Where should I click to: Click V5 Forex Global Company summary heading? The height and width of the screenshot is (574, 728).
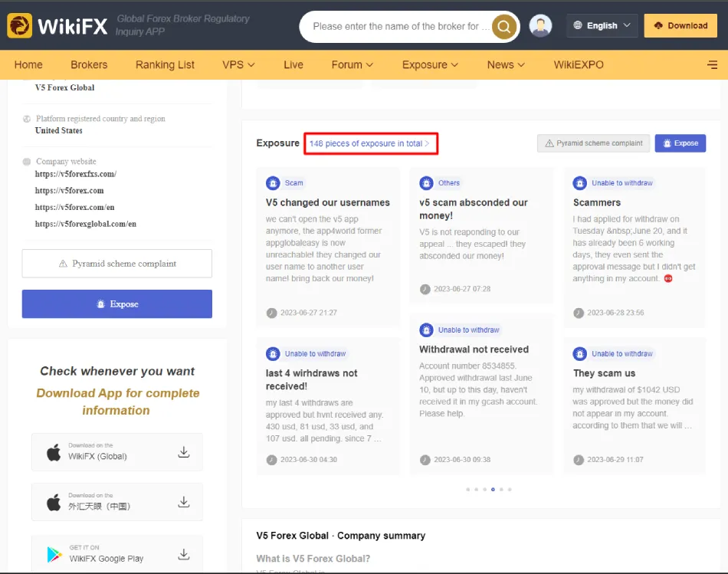[341, 536]
